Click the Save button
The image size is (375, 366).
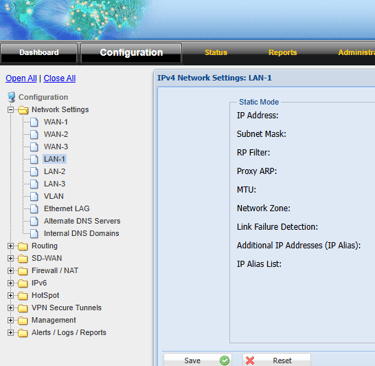(x=197, y=360)
